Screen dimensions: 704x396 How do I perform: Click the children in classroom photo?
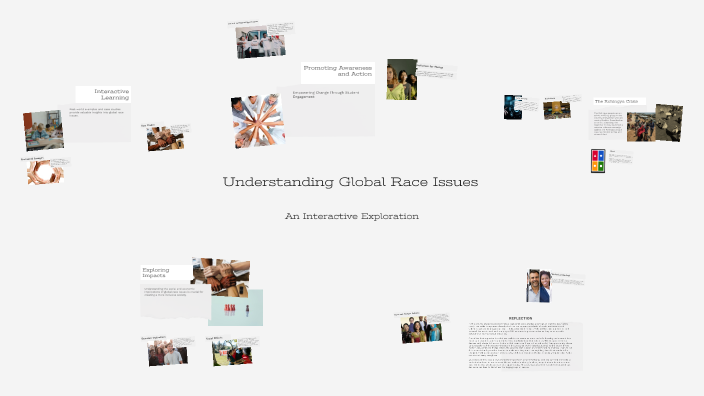click(x=44, y=130)
